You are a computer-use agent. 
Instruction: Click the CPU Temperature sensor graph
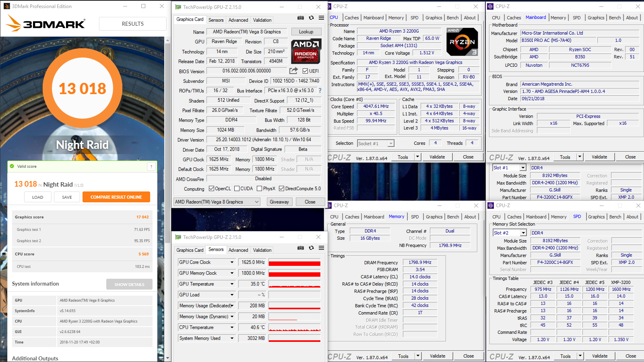click(x=295, y=327)
